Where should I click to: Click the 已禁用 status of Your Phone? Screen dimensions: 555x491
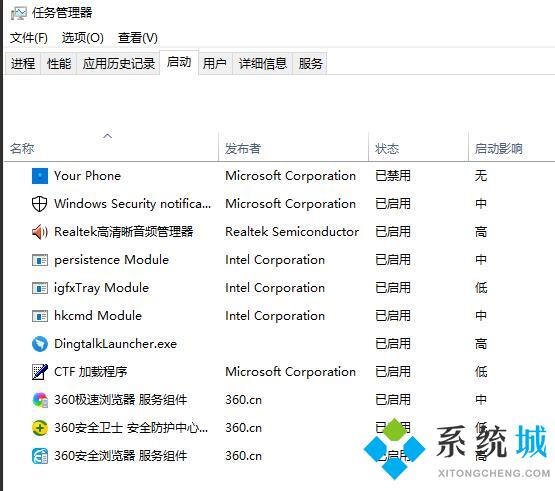tap(393, 176)
